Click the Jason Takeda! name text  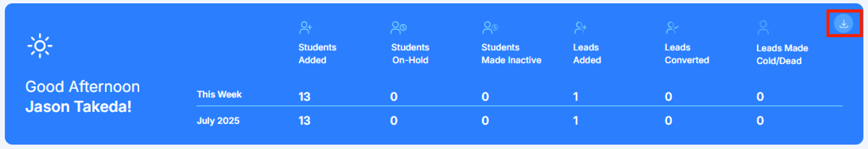point(78,107)
